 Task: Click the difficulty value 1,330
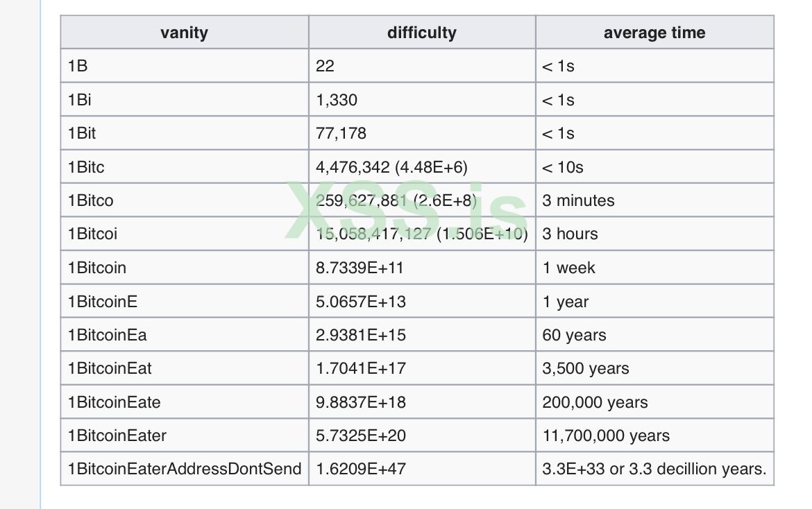[x=337, y=100]
